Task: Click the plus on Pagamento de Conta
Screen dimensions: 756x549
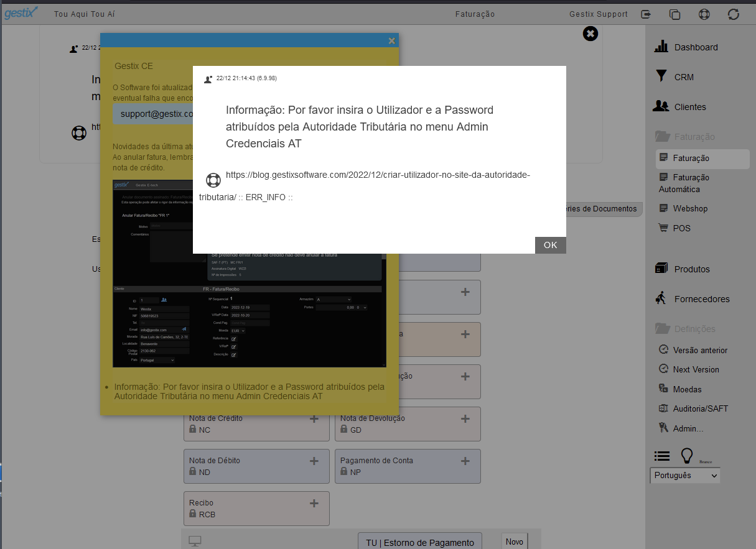Action: coord(465,461)
